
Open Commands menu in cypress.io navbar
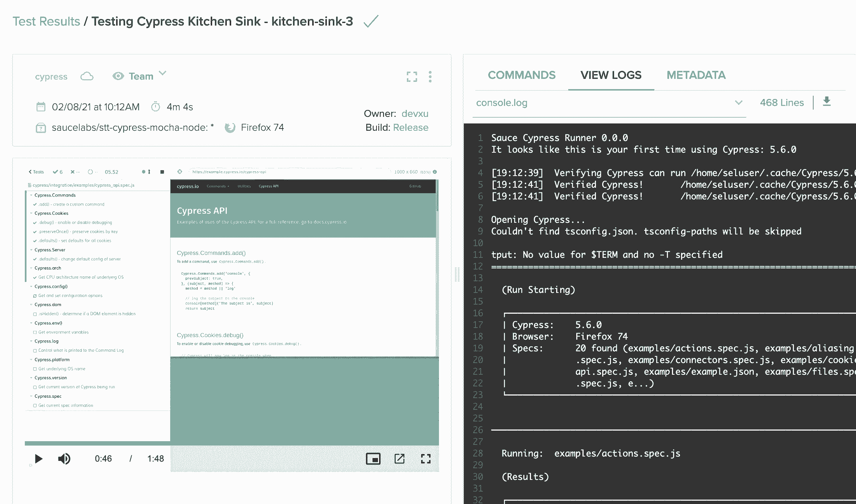(218, 186)
